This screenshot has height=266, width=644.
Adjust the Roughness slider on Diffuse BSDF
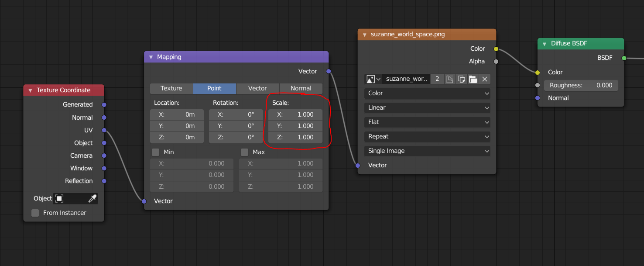581,85
